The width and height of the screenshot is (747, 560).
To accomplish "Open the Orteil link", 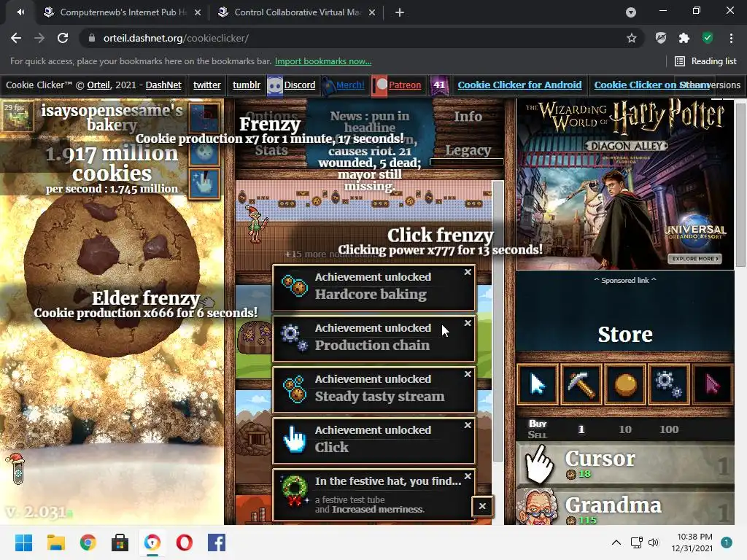I will (98, 85).
